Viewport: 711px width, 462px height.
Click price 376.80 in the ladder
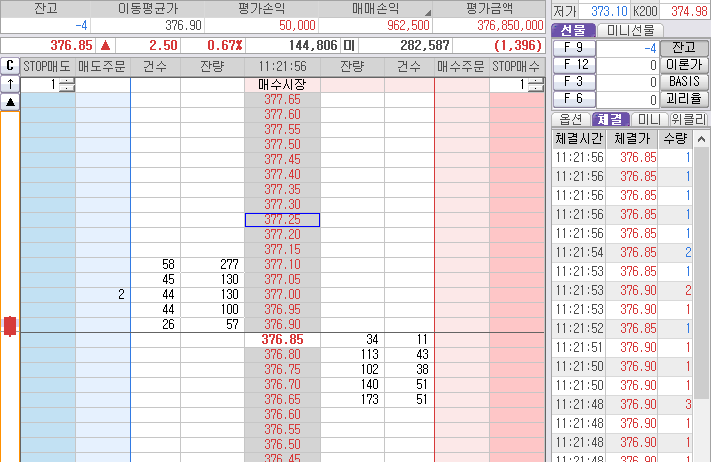pyautogui.click(x=282, y=354)
